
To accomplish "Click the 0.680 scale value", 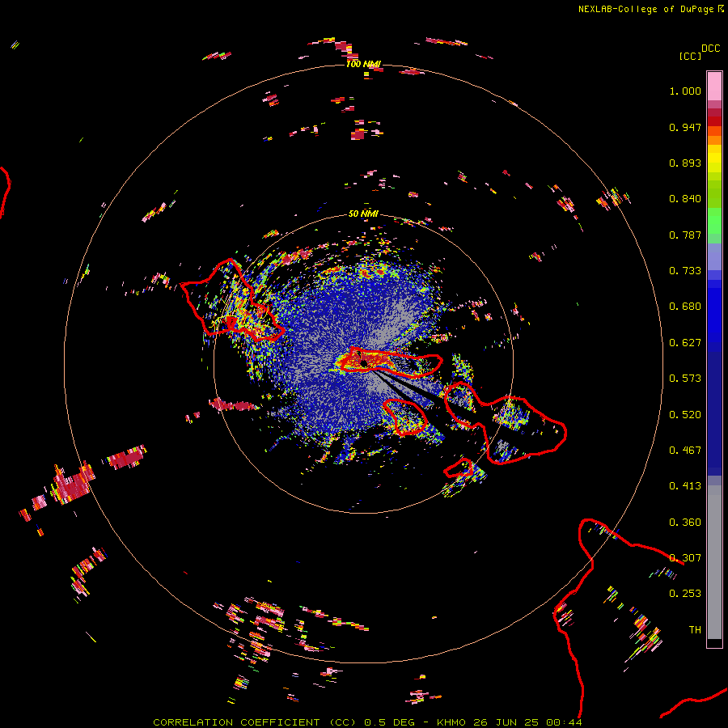I will coord(685,307).
